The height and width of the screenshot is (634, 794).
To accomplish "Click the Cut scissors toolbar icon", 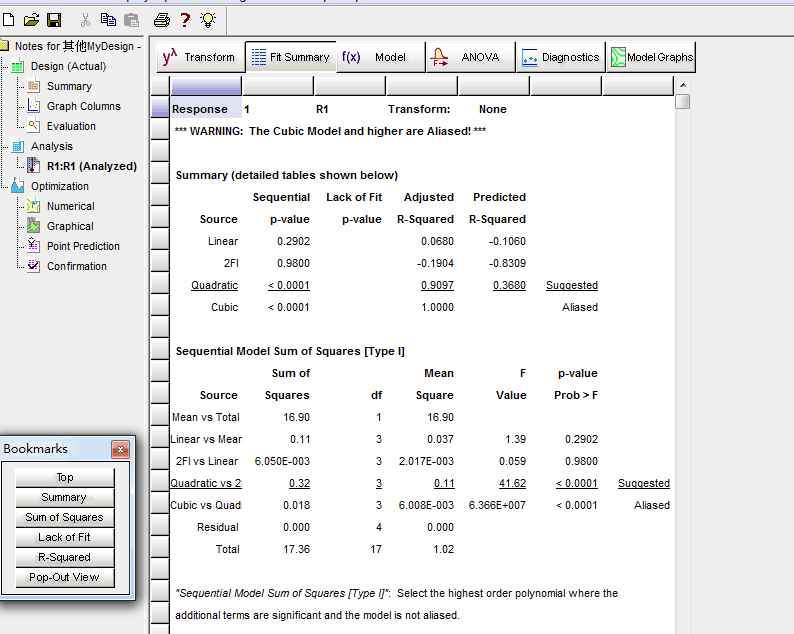I will 85,20.
